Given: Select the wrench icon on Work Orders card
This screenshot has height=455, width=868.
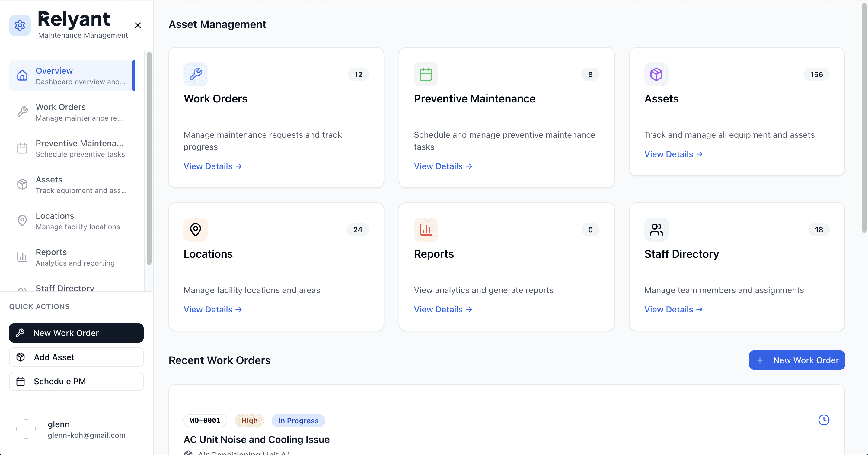Looking at the screenshot, I should click(x=196, y=74).
